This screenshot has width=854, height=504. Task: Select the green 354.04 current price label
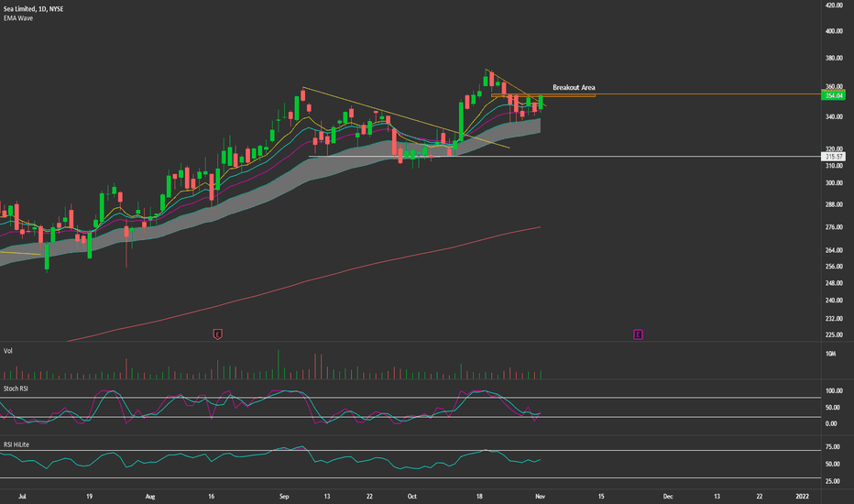833,95
